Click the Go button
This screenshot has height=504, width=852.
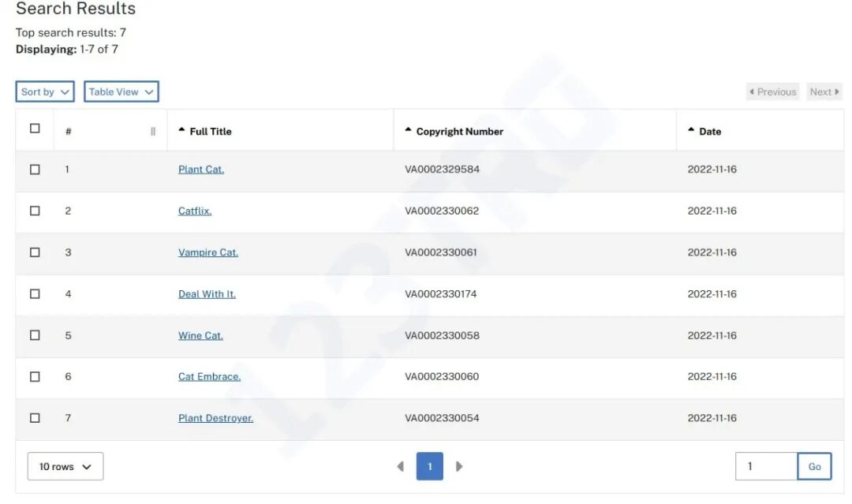(x=814, y=466)
